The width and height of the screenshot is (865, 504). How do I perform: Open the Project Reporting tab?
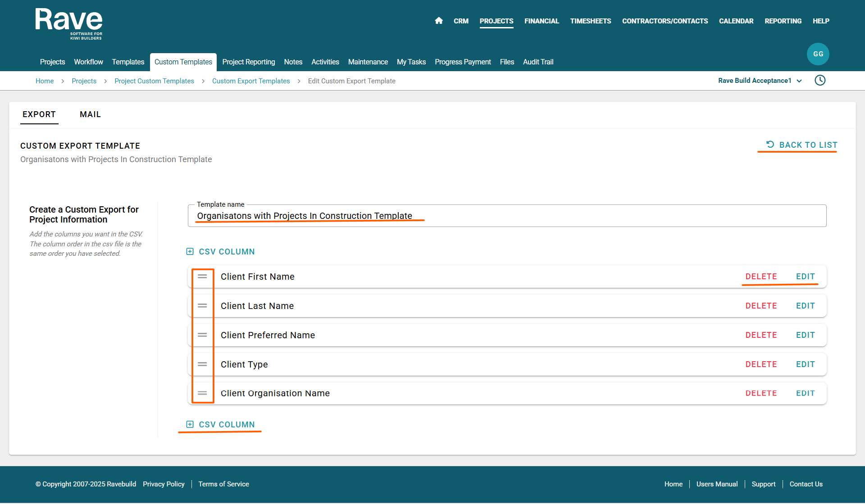[x=248, y=62]
